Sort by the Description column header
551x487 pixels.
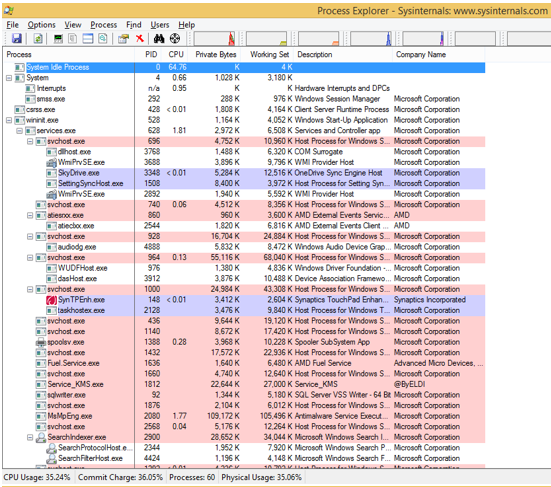(x=343, y=54)
